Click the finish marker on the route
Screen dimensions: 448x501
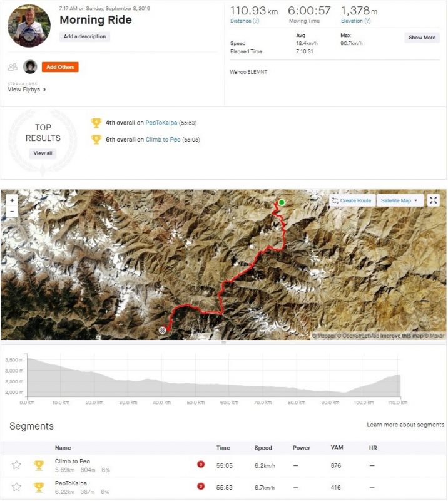163,330
